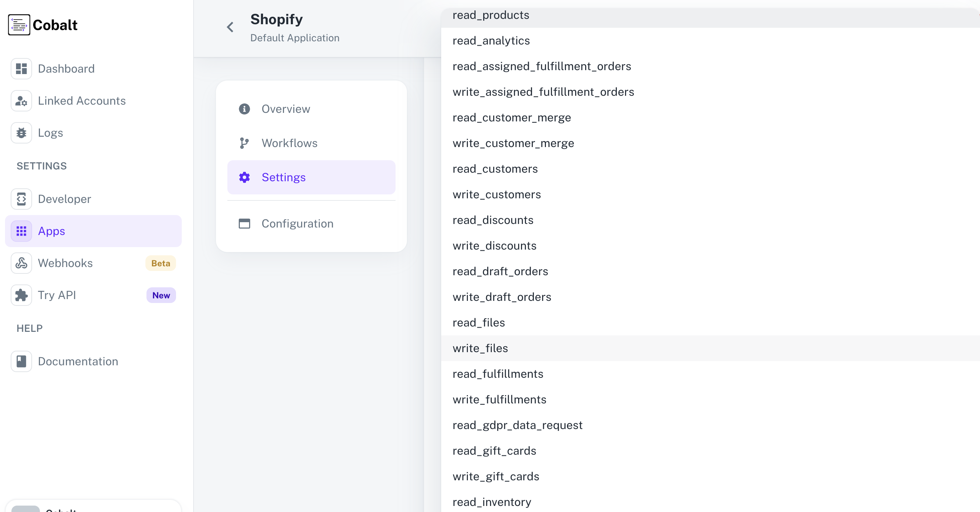Open Webhooks via its sidebar icon
Screen dimensions: 980x512
21,263
